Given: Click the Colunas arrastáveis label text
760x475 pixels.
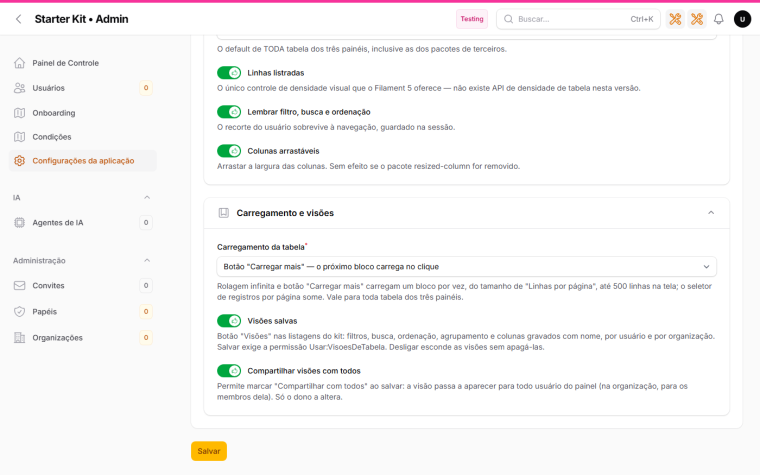Looking at the screenshot, I should coord(284,151).
